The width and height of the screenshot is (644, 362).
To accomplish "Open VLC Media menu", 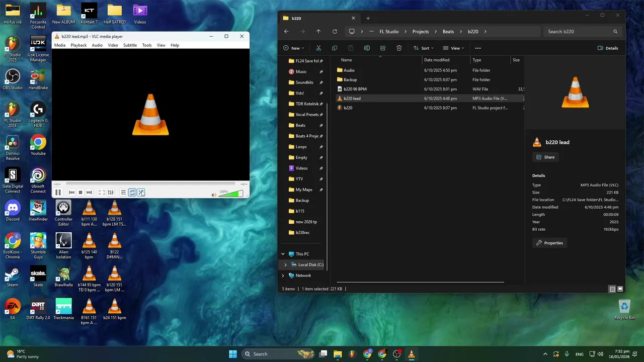I will point(60,45).
